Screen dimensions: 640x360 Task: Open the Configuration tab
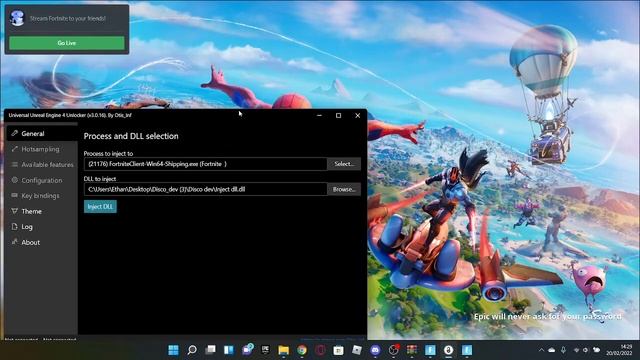[x=42, y=180]
